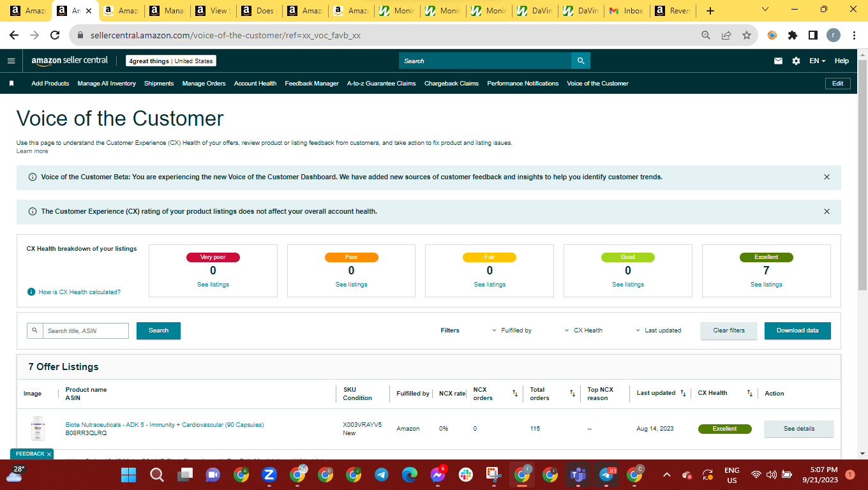Sort the table by CX Health column
Image resolution: width=868 pixels, height=490 pixels.
point(750,393)
